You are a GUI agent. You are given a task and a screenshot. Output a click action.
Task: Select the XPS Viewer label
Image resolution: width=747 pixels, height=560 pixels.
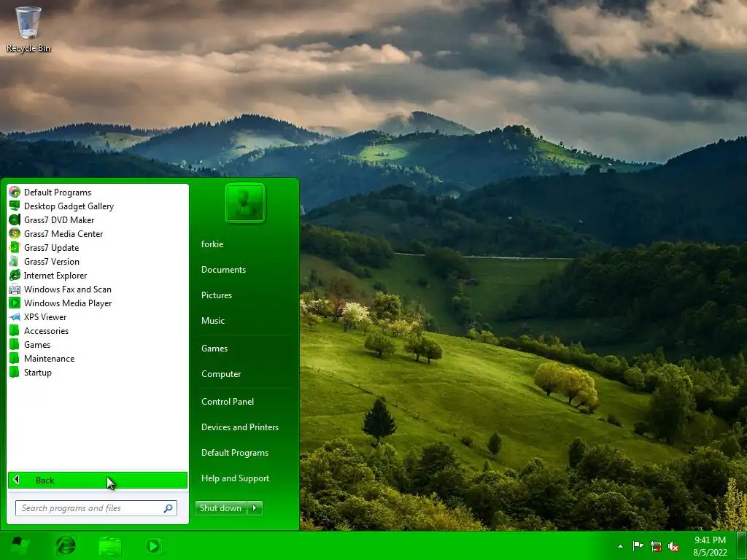(45, 316)
